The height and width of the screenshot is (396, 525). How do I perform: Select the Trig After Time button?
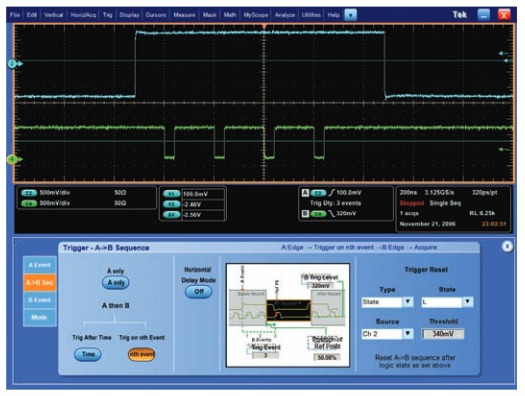pyautogui.click(x=88, y=354)
